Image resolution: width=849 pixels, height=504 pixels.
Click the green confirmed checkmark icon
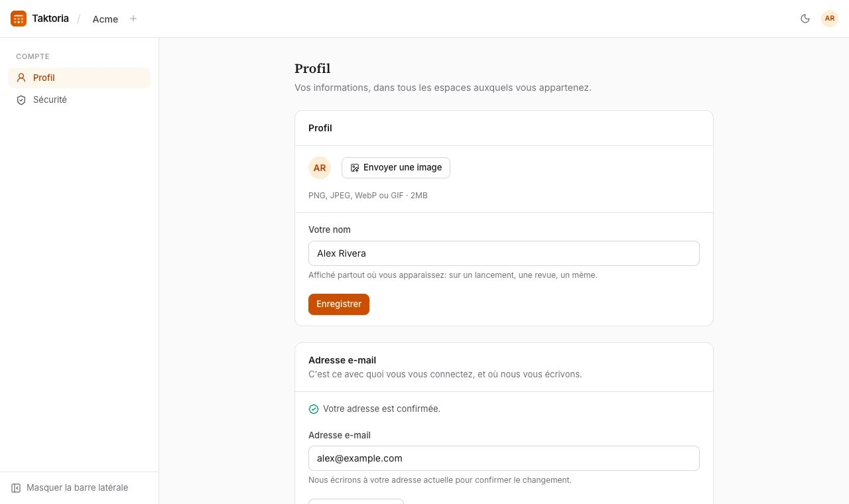tap(314, 409)
